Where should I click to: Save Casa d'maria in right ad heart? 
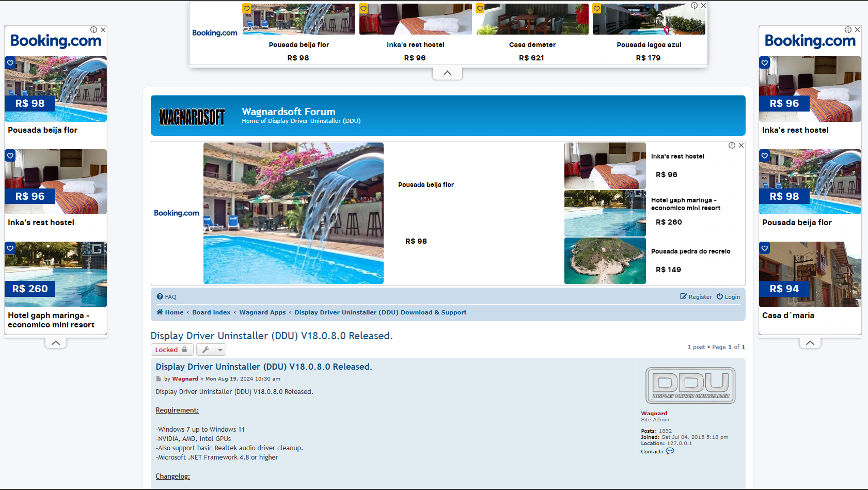(x=765, y=248)
